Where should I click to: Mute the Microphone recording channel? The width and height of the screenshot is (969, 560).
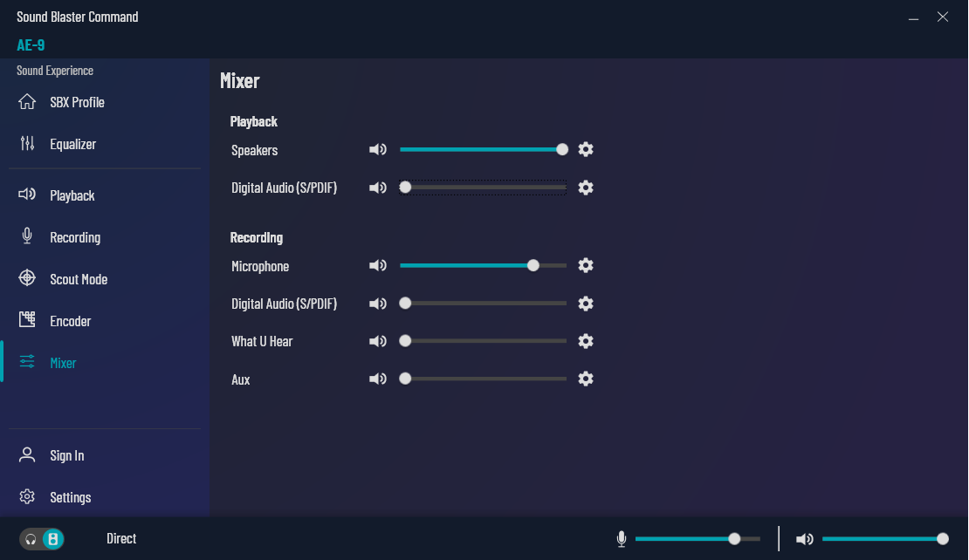pyautogui.click(x=377, y=265)
